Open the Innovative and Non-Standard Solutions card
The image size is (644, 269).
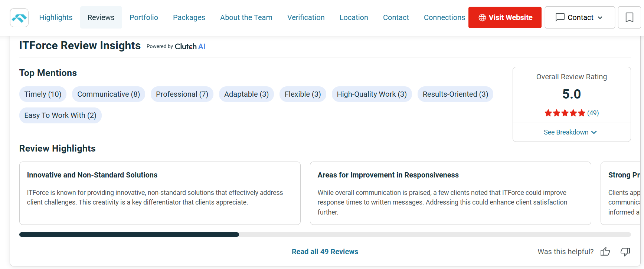pos(160,193)
